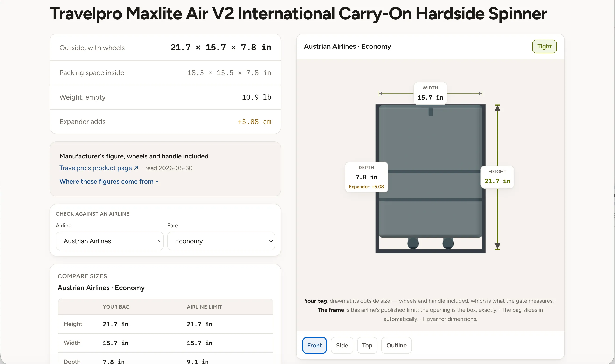Click the DEPTH 7.8 in label
This screenshot has width=615, height=364.
[x=366, y=177]
